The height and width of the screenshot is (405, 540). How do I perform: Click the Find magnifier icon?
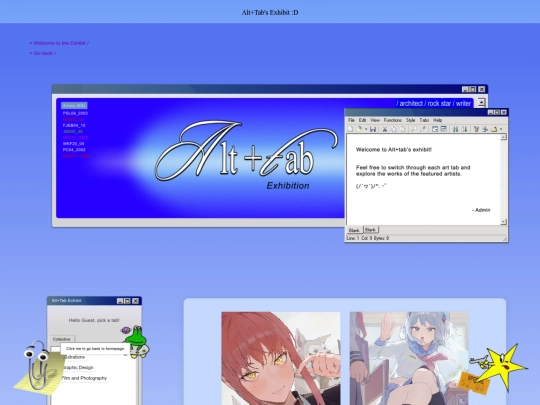click(414, 129)
